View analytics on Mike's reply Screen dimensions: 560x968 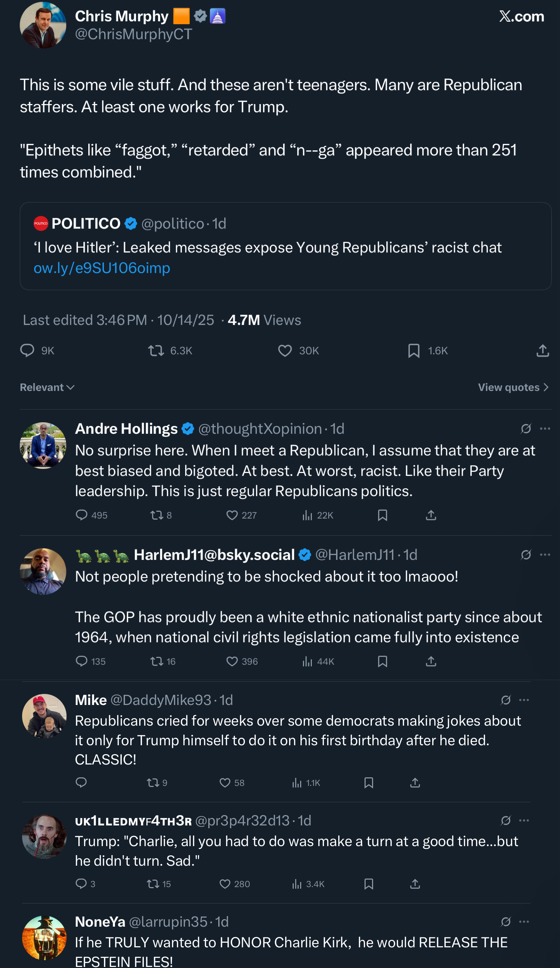point(297,782)
